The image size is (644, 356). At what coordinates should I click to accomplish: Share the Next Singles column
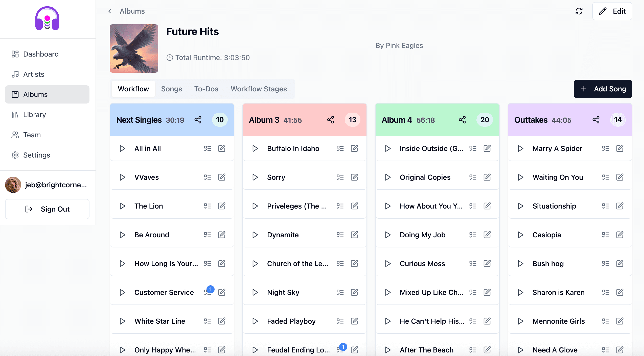pyautogui.click(x=198, y=120)
